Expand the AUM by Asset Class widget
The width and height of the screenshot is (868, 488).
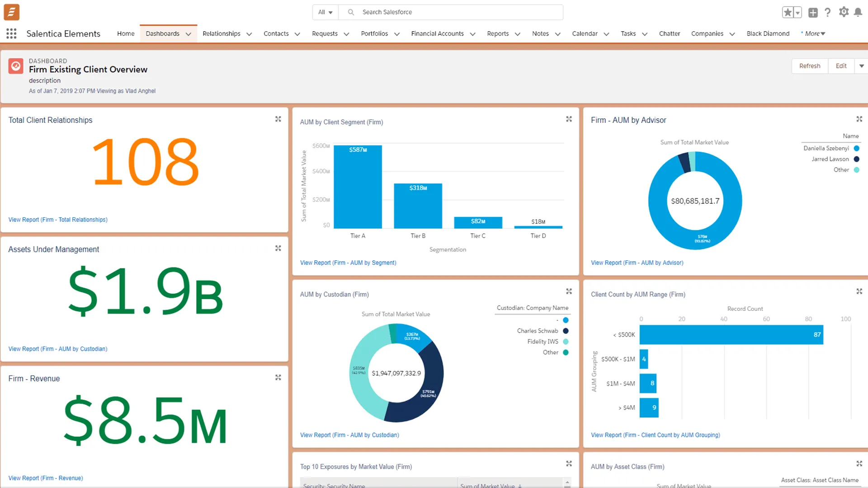859,464
